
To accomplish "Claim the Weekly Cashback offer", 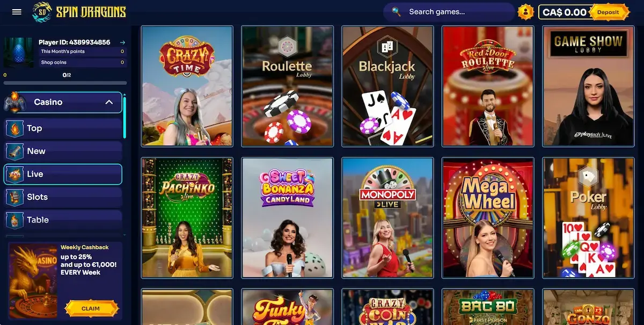I will click(x=91, y=308).
